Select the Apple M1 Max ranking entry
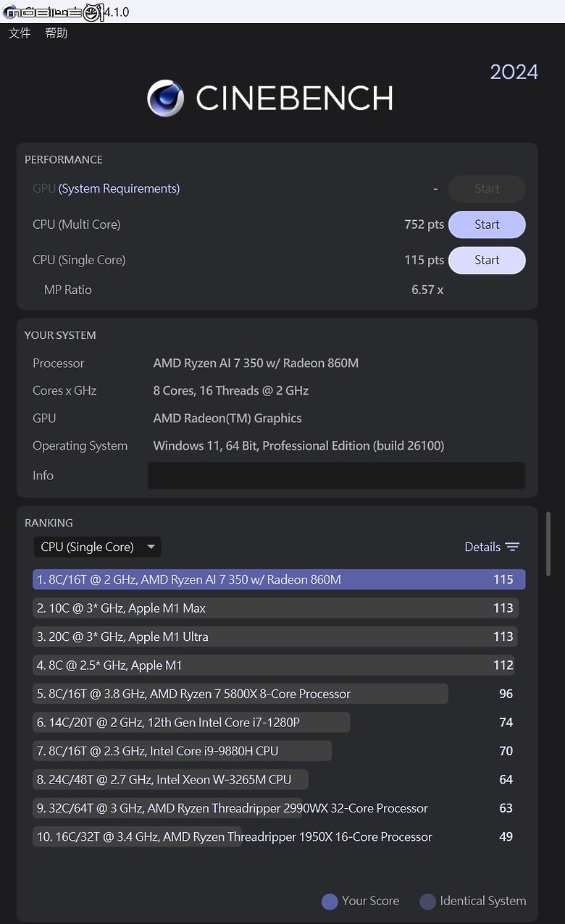Image resolution: width=565 pixels, height=924 pixels. click(x=276, y=608)
